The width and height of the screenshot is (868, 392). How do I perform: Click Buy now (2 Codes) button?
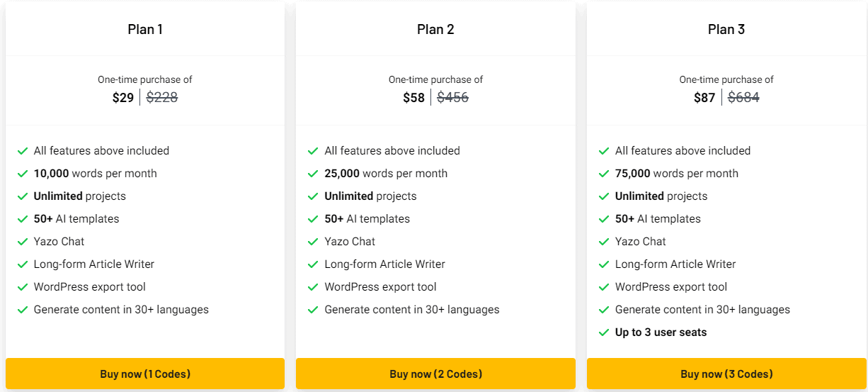(435, 374)
